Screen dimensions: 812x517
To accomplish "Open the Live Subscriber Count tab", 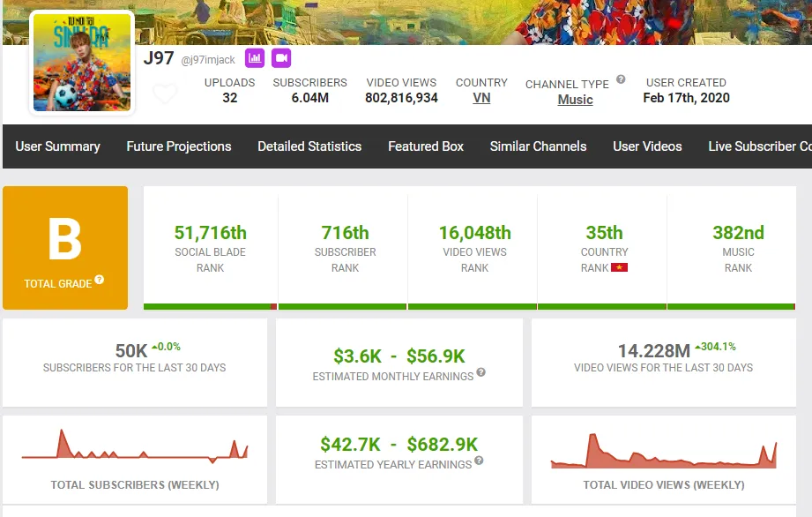I will 760,146.
